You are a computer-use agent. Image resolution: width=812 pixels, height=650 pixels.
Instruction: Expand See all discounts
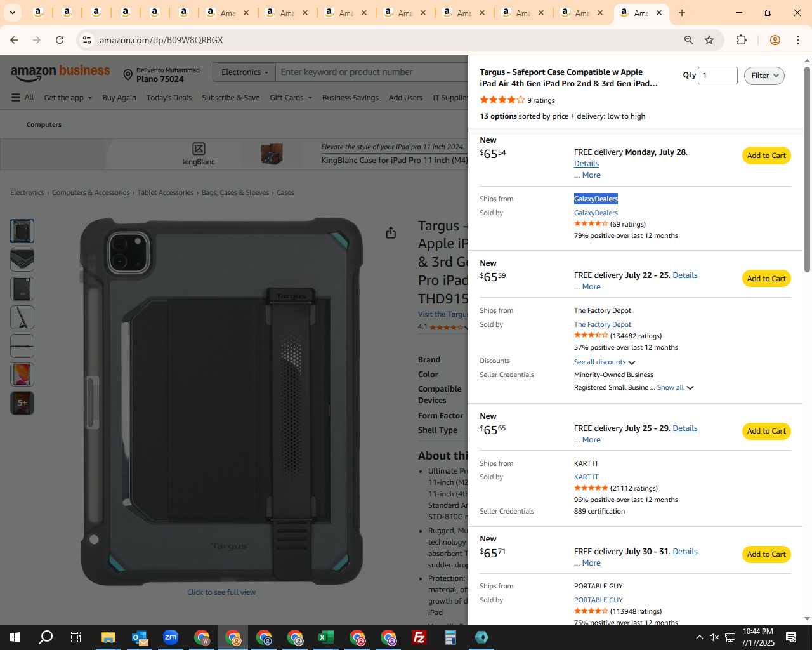click(605, 362)
